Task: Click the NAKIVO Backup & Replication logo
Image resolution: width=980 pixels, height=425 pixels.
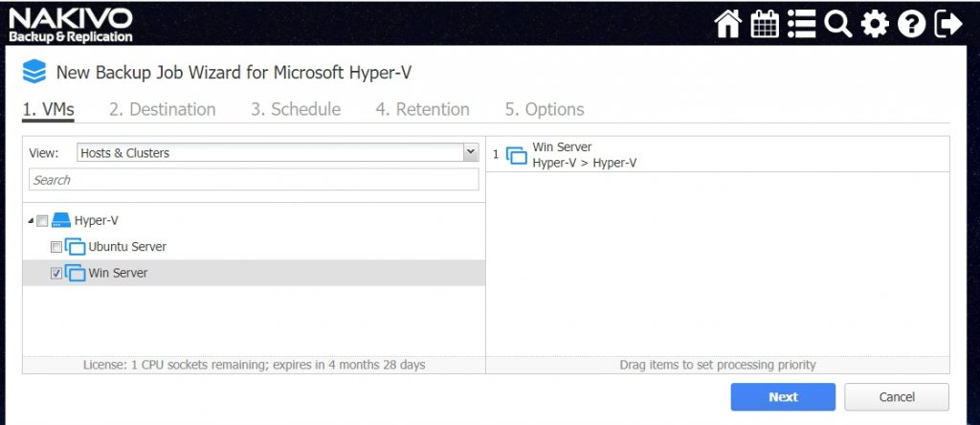Action: (71, 25)
